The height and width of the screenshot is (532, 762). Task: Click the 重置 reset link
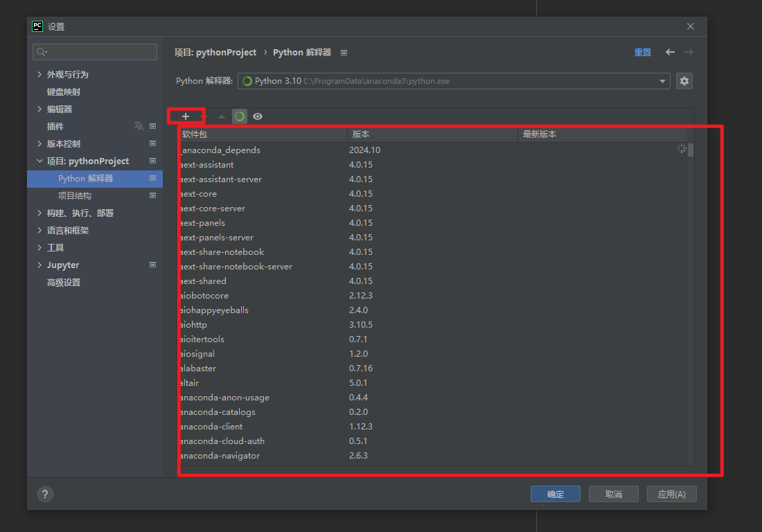[642, 52]
